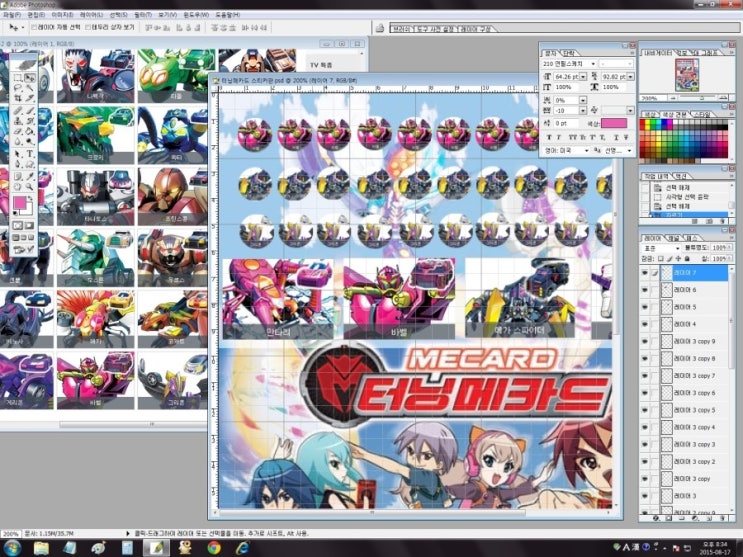Select the Slice tool
The image size is (743, 557).
pyautogui.click(x=30, y=98)
